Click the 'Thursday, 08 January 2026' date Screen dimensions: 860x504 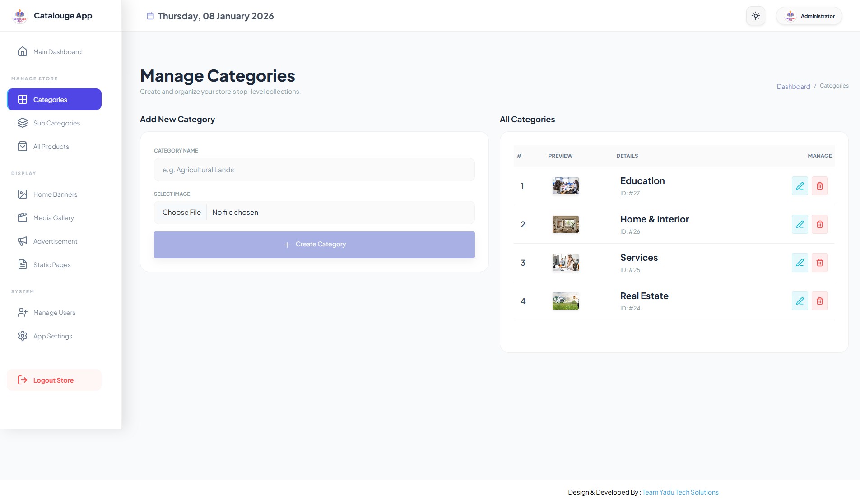click(216, 16)
